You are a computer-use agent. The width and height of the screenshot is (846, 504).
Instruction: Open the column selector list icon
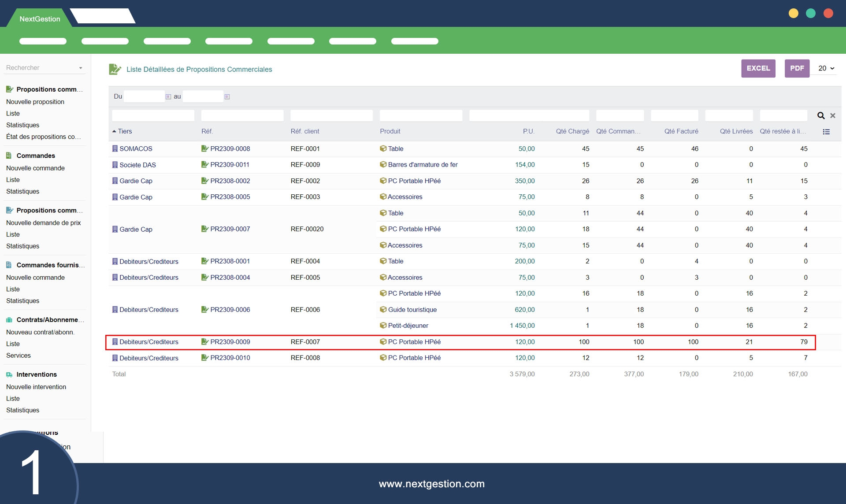click(x=826, y=132)
